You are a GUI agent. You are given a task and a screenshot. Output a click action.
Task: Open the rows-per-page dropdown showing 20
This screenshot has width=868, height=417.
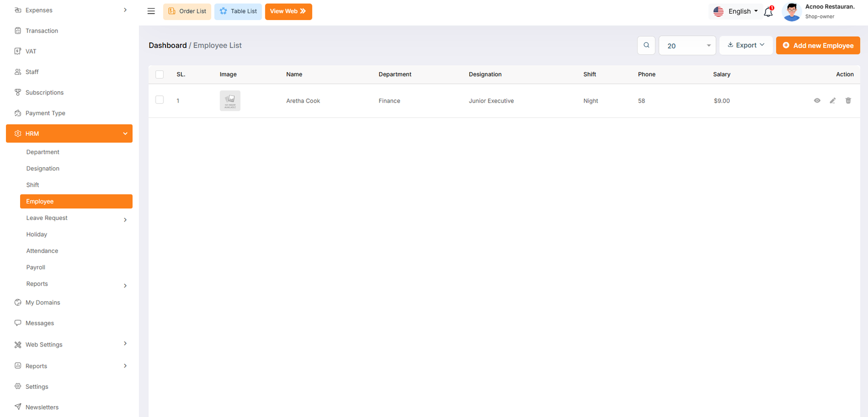[687, 46]
